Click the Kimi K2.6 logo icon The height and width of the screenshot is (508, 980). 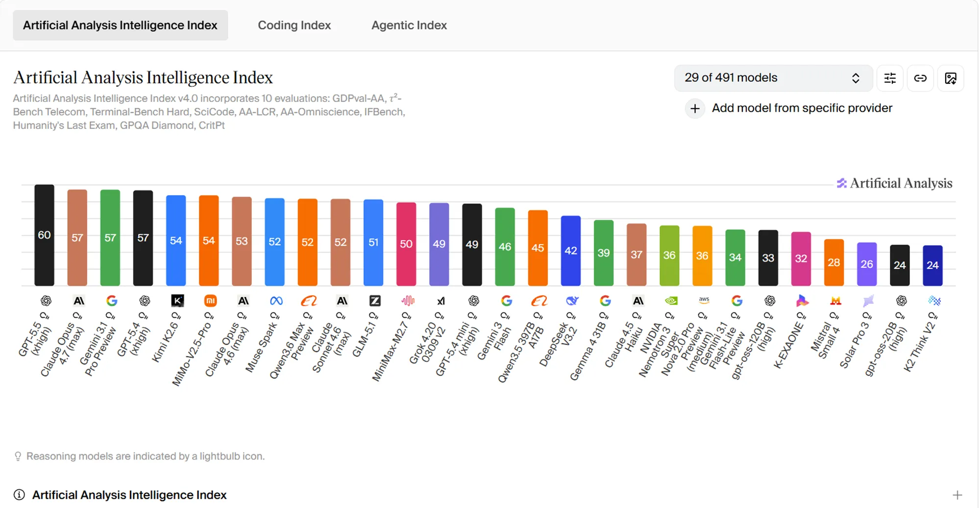[x=177, y=301]
